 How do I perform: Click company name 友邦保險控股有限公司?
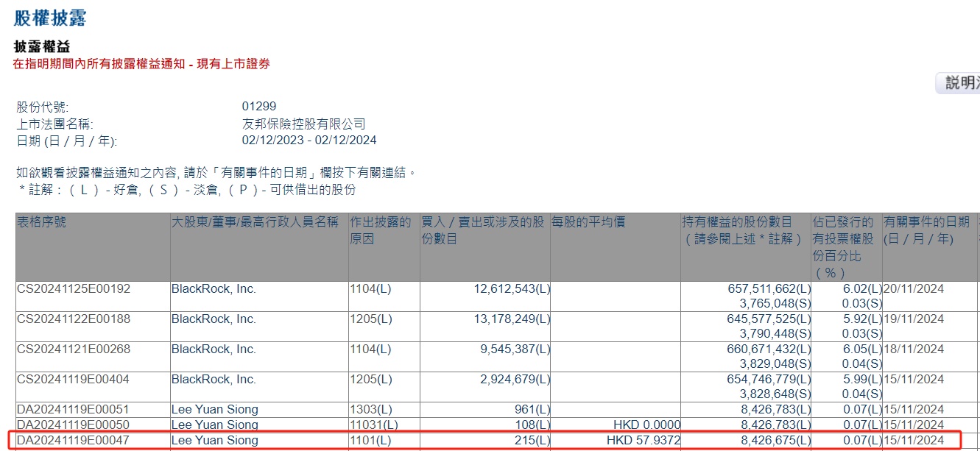303,124
